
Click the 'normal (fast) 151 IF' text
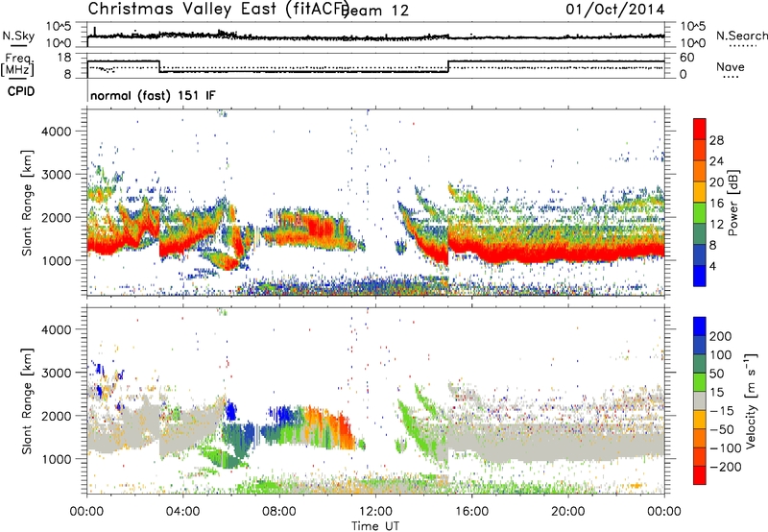coord(153,95)
